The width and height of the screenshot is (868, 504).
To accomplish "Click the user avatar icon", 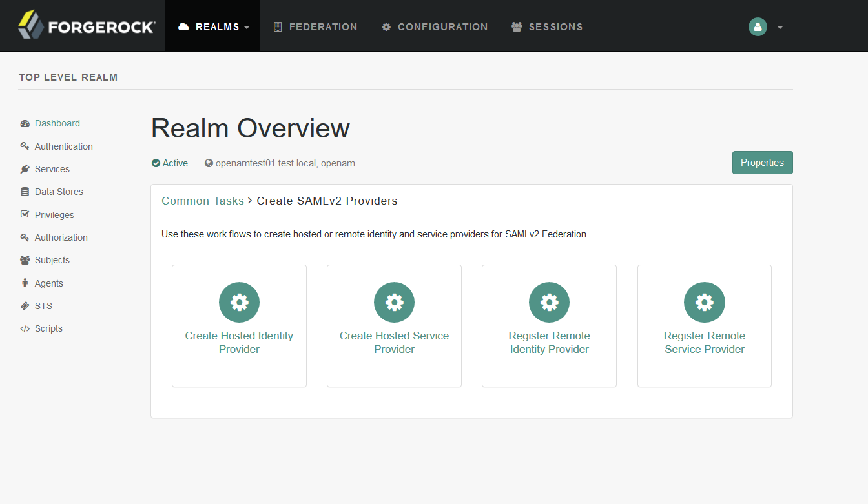I will pyautogui.click(x=758, y=26).
